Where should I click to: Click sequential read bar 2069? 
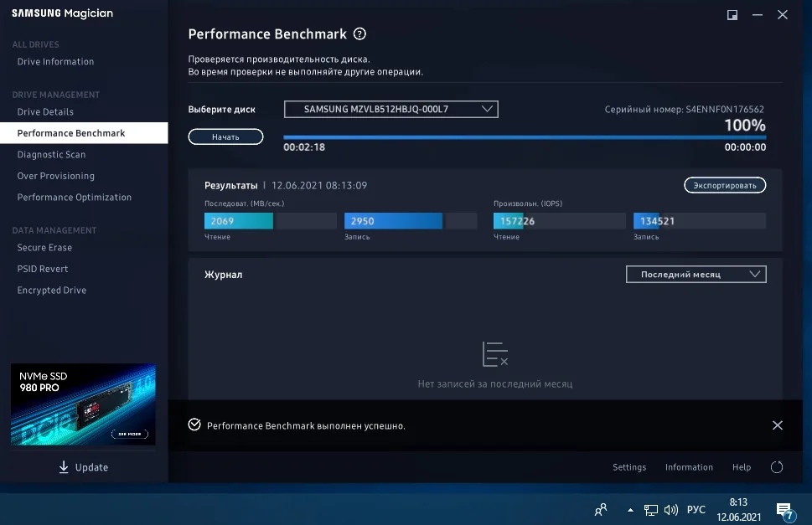tap(271, 221)
